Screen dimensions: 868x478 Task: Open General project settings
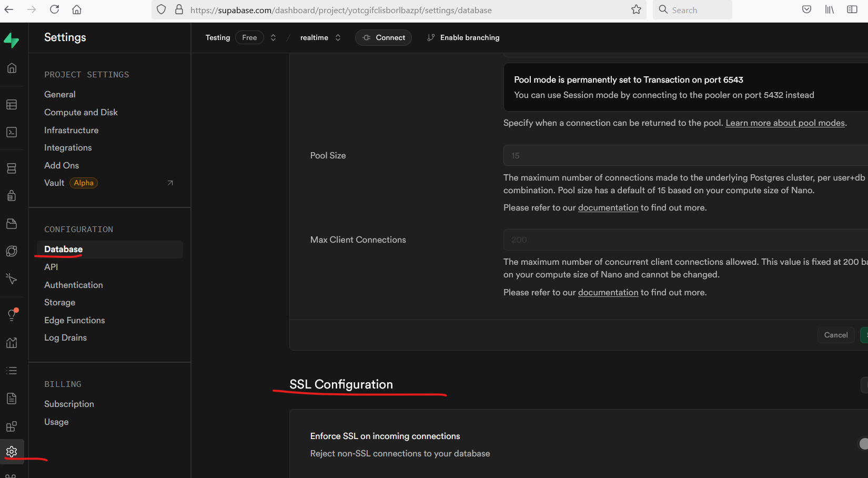click(60, 94)
